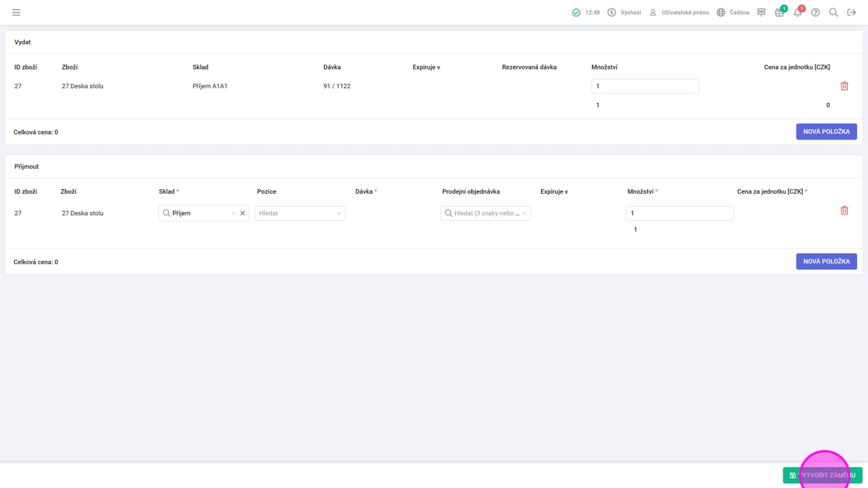Screen dimensions: 868x488
Task: Delete the item in Přijmout section
Action: (844, 210)
